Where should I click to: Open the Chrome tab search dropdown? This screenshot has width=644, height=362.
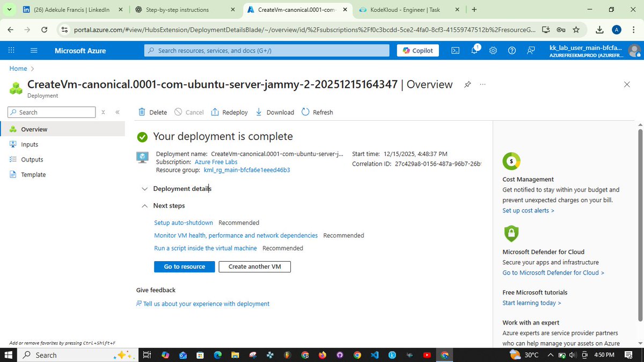point(9,10)
